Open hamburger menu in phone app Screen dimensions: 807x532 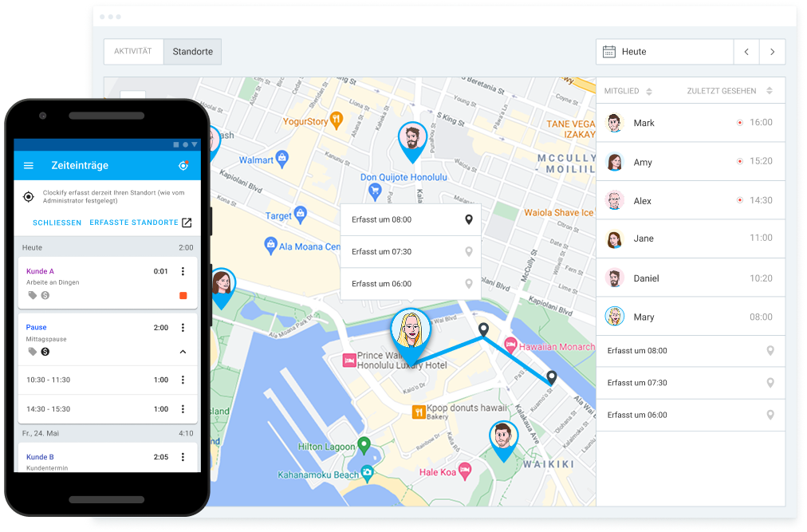[x=29, y=166]
